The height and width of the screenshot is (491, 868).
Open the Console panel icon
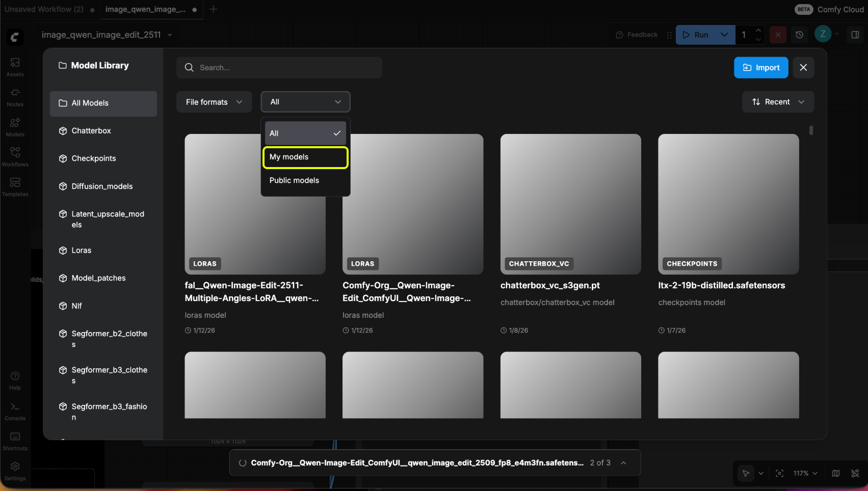pos(15,411)
